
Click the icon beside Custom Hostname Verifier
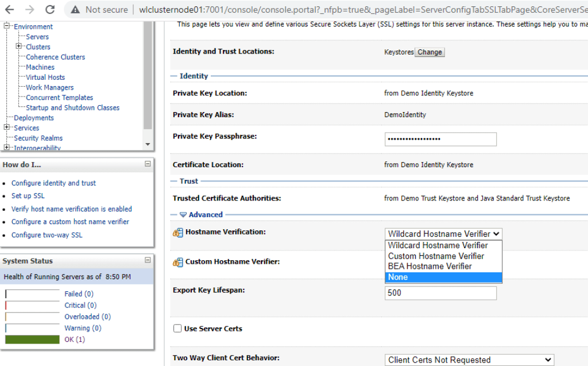[x=177, y=263]
